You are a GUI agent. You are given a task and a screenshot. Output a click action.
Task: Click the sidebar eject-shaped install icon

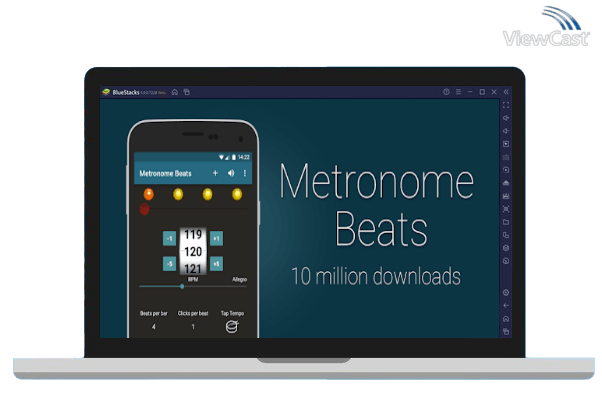click(506, 183)
